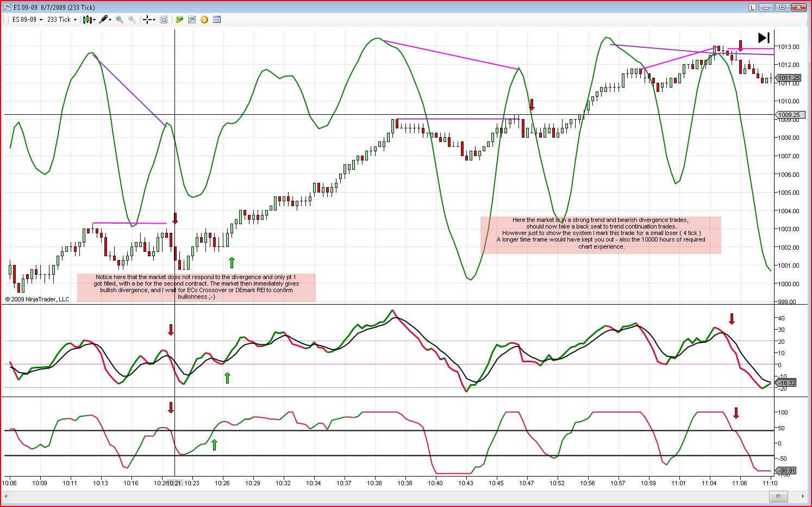Click the right scrollbar arrow
This screenshot has height=507, width=812.
point(803,496)
